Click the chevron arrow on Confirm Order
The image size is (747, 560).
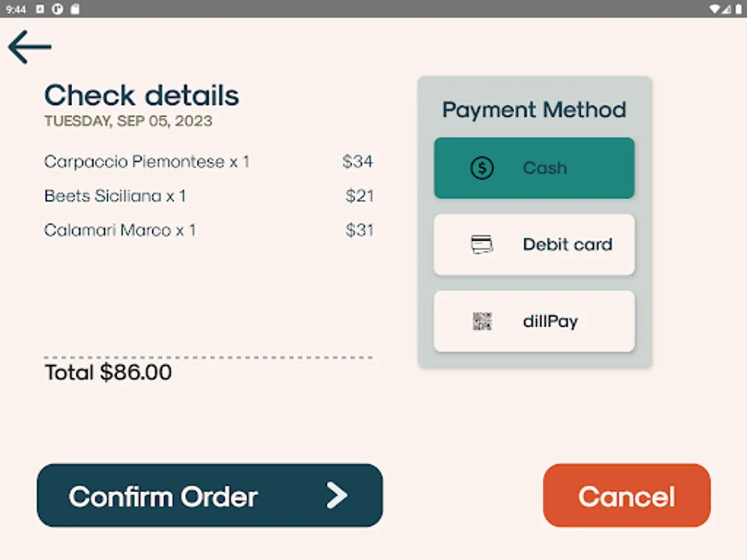[337, 496]
